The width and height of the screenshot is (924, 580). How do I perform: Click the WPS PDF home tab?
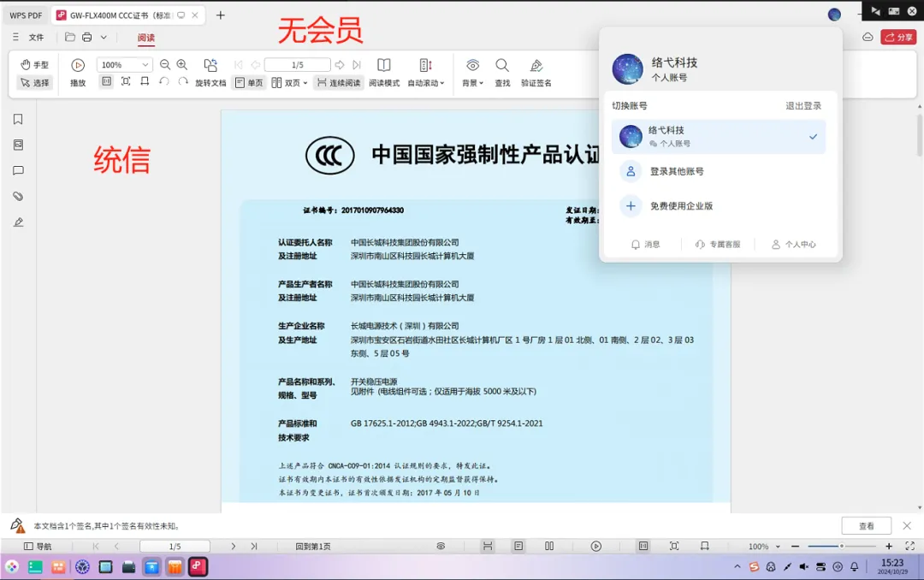point(26,15)
